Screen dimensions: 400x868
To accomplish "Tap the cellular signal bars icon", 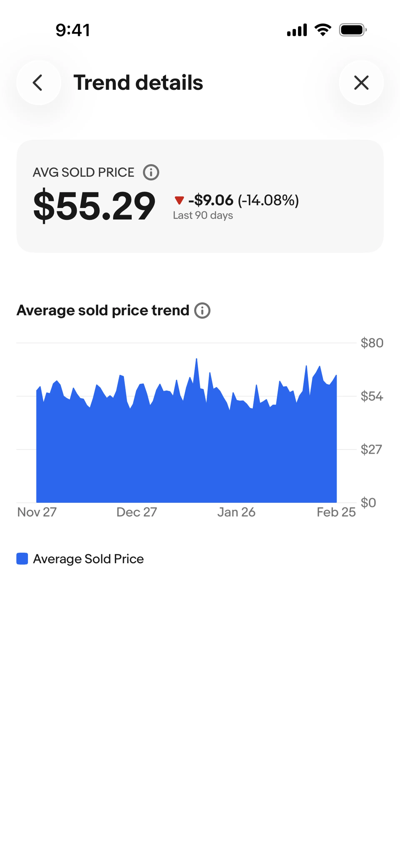I will (297, 30).
